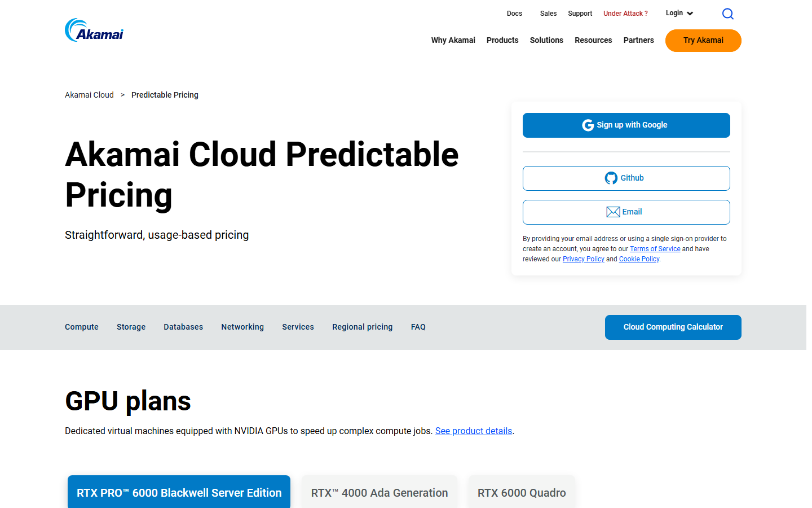Click the Login chevron arrow

(690, 14)
